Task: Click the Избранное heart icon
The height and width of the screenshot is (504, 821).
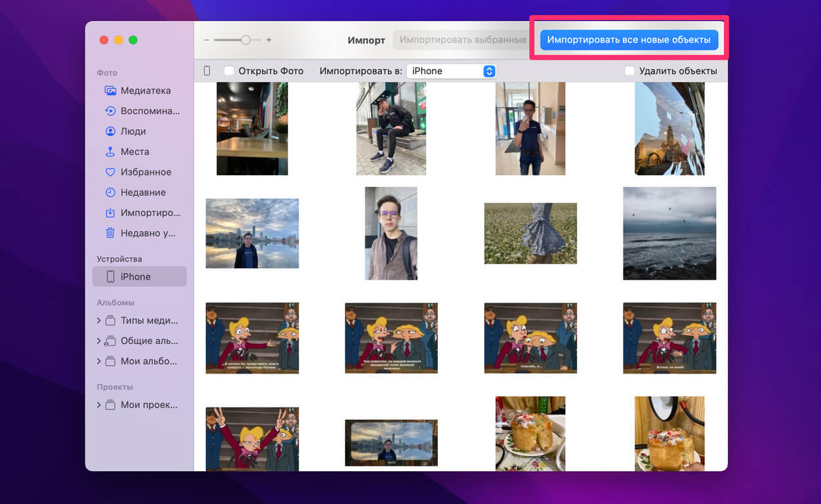Action: pos(110,172)
